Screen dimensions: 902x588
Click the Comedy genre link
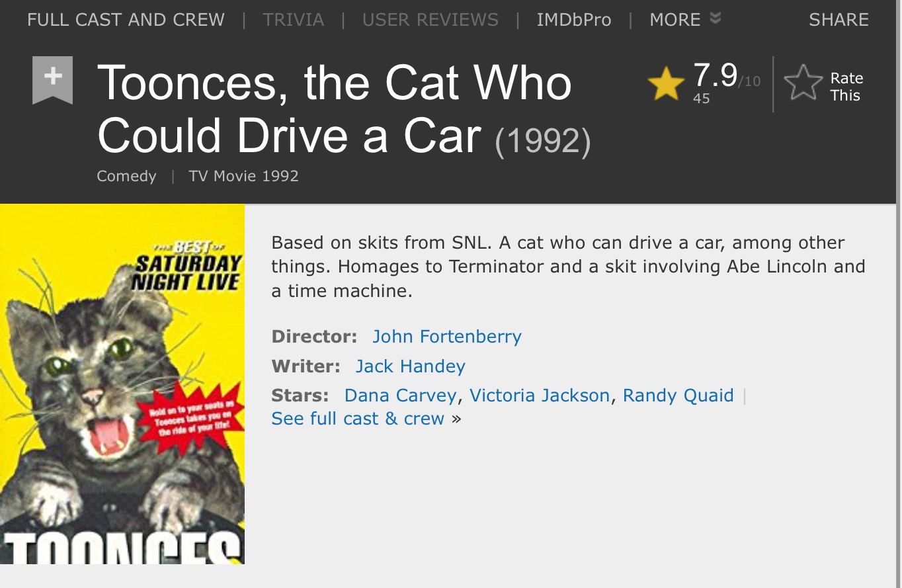click(126, 176)
